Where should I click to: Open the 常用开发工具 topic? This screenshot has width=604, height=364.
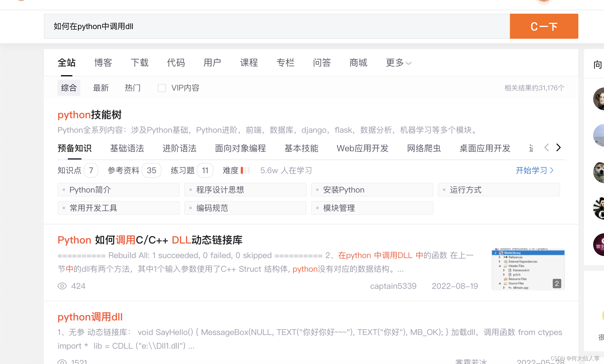click(119, 208)
